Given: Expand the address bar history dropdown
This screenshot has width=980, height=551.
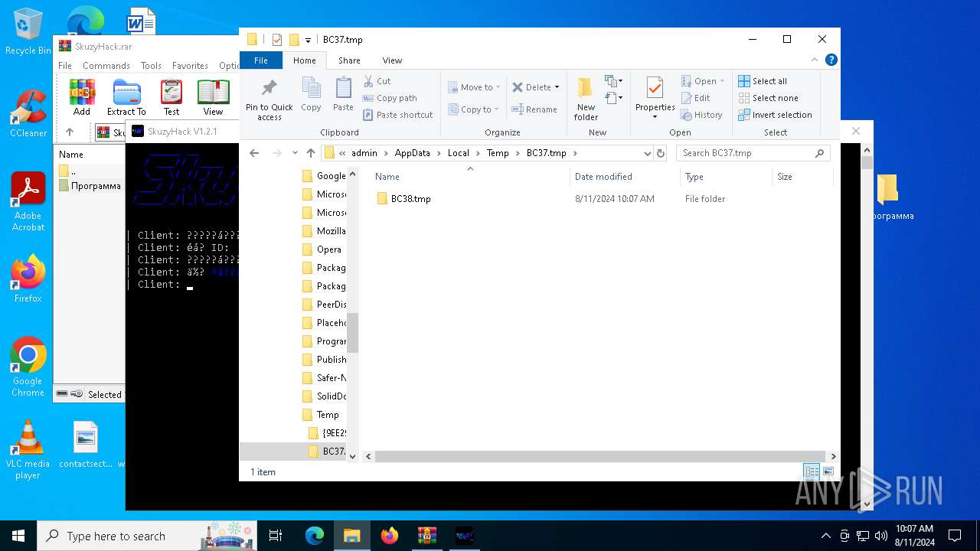Looking at the screenshot, I should coord(647,153).
